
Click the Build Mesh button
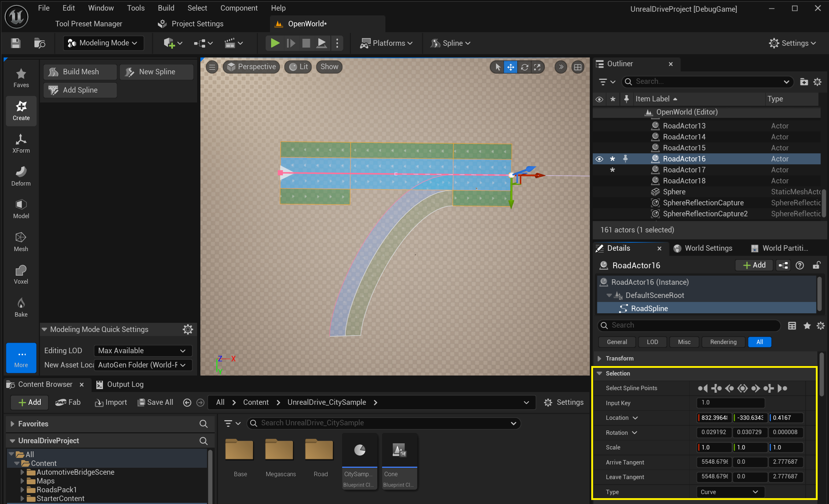(x=80, y=72)
